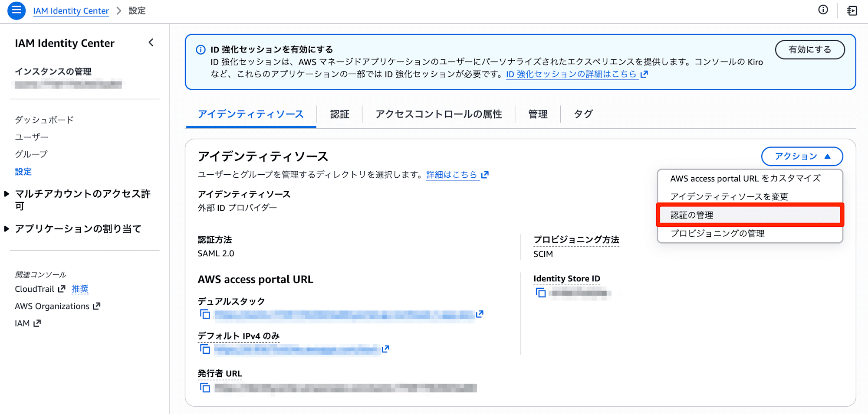The image size is (868, 414).
Task: Click the 有効にする button
Action: coord(810,49)
